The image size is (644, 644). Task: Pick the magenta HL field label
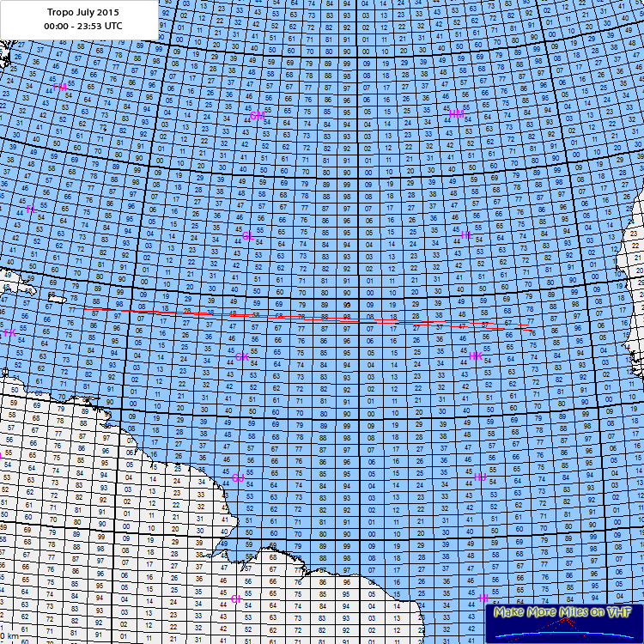click(466, 234)
